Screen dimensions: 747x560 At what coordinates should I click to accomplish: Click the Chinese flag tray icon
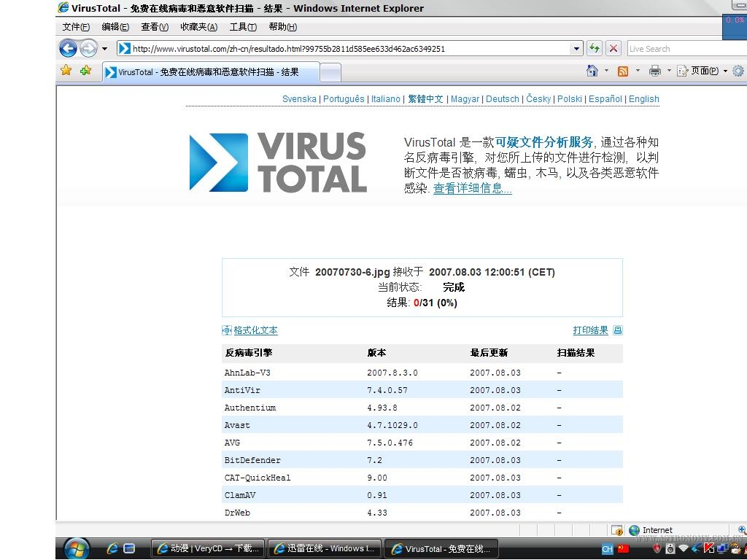pos(623,549)
